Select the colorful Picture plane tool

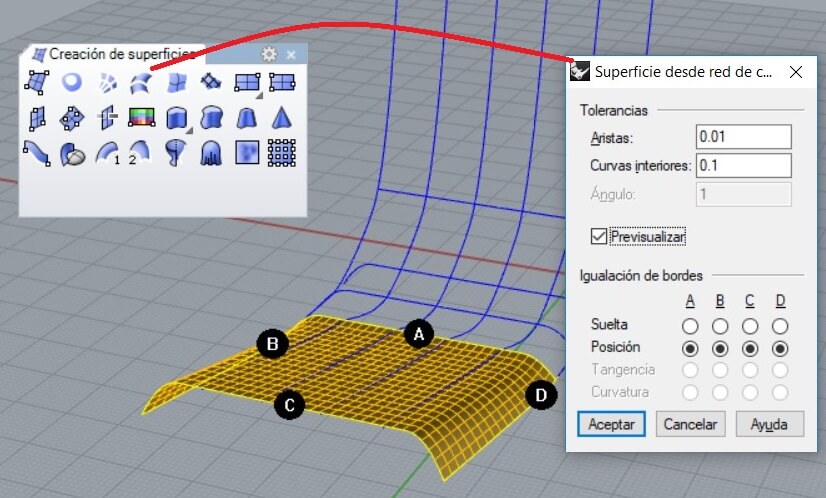click(x=142, y=117)
